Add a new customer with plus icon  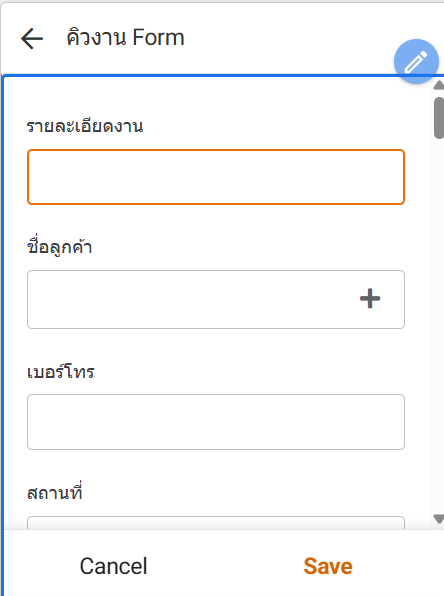pyautogui.click(x=370, y=299)
